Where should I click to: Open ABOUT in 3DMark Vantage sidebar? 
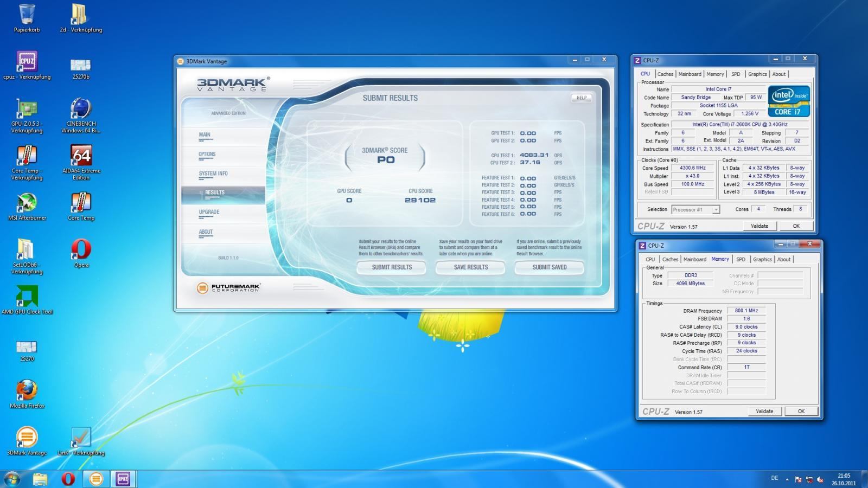click(206, 232)
